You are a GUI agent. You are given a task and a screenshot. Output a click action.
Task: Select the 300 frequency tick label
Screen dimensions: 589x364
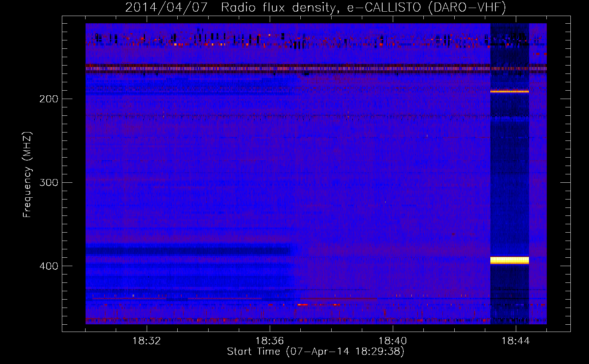point(49,182)
